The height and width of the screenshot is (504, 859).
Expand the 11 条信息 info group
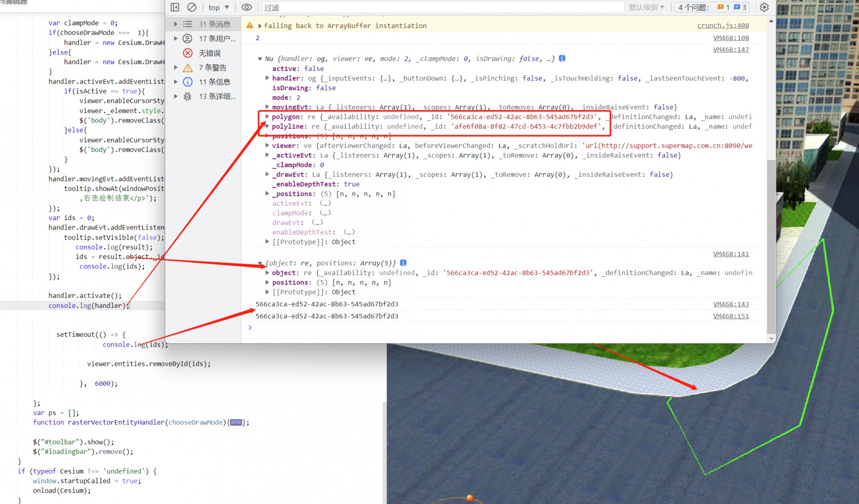pos(176,82)
